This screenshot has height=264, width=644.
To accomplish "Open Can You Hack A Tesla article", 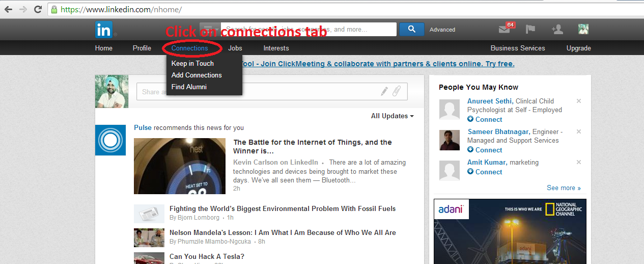I will [207, 256].
